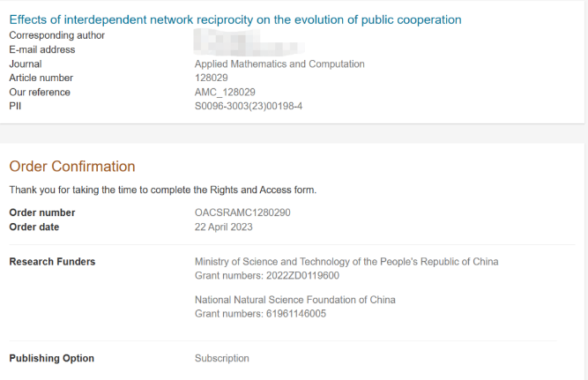Click the Our reference label
The image size is (588, 380).
39,93
